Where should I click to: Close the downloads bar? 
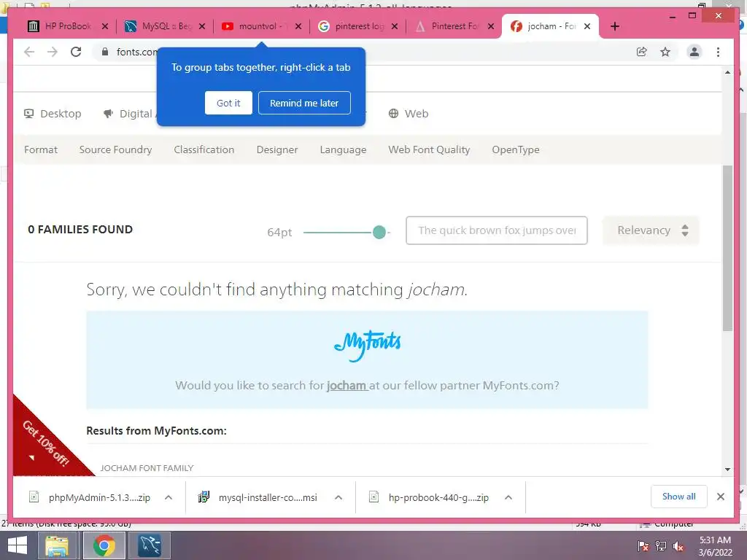point(720,497)
